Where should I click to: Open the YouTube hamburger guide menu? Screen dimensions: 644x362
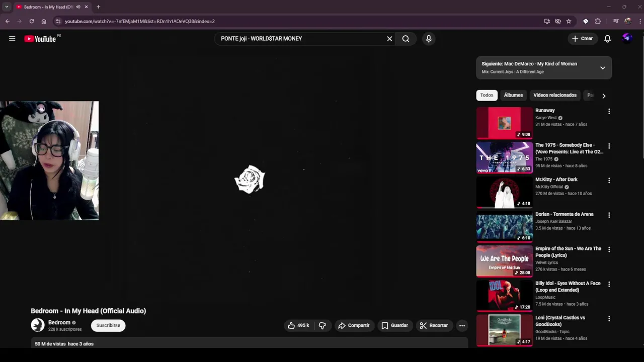click(12, 39)
